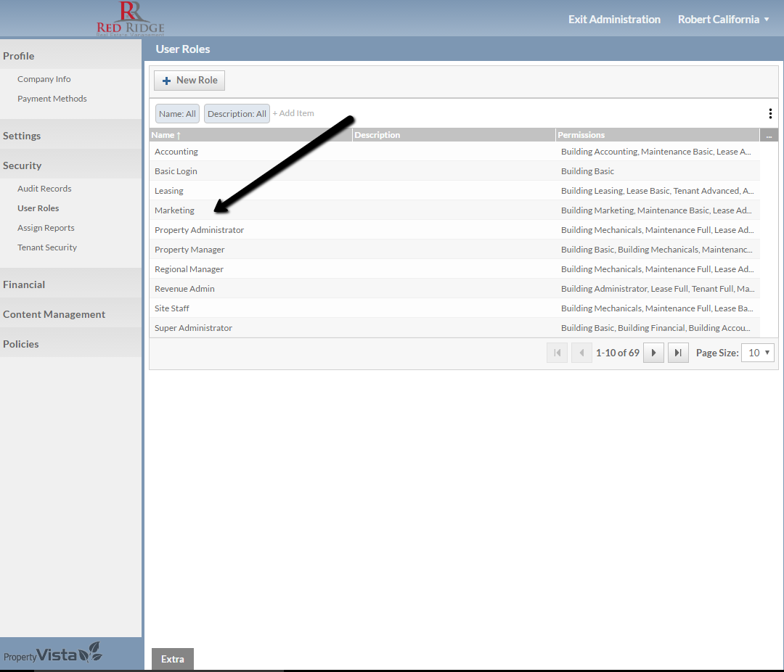Click the Property Vista logo
This screenshot has height=672, width=784.
[x=52, y=654]
